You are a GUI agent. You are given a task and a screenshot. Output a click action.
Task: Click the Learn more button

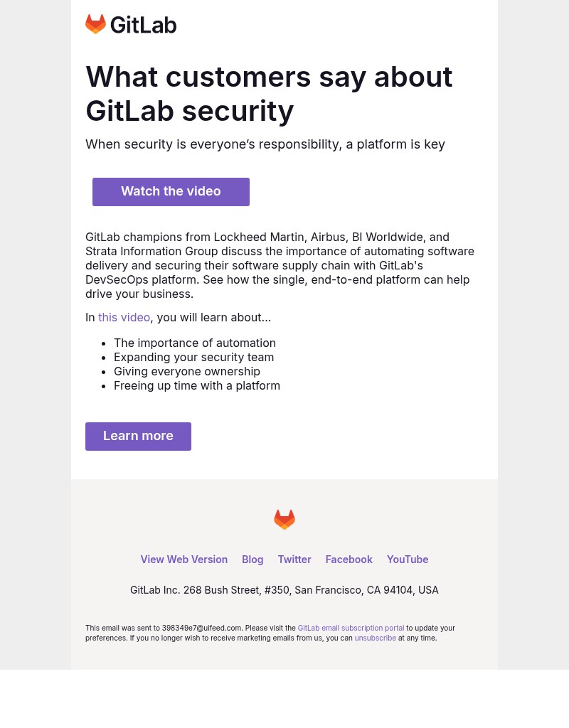pos(138,436)
